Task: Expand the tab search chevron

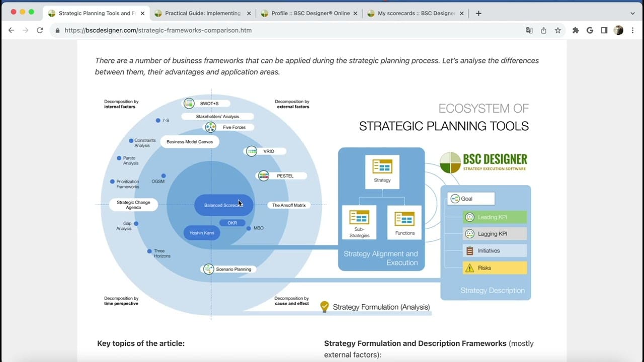Action: (632, 14)
